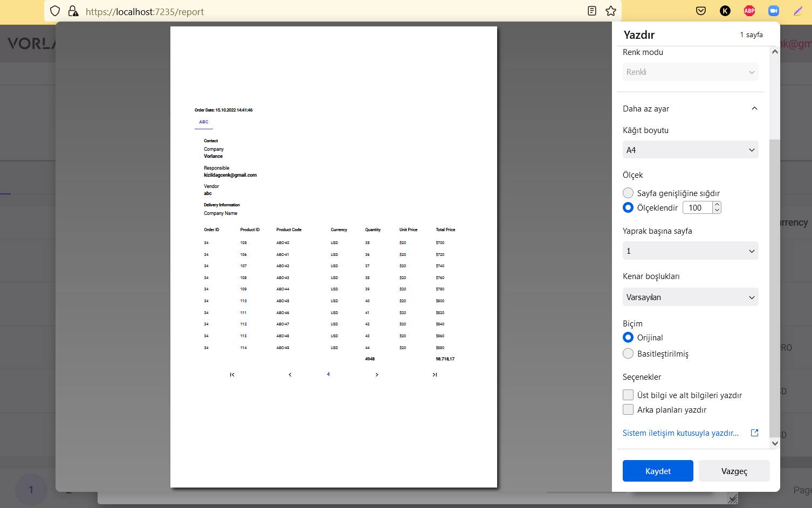Image resolution: width=812 pixels, height=508 pixels.
Task: Click the 'ABC-49' product code cell
Action: 283,348
